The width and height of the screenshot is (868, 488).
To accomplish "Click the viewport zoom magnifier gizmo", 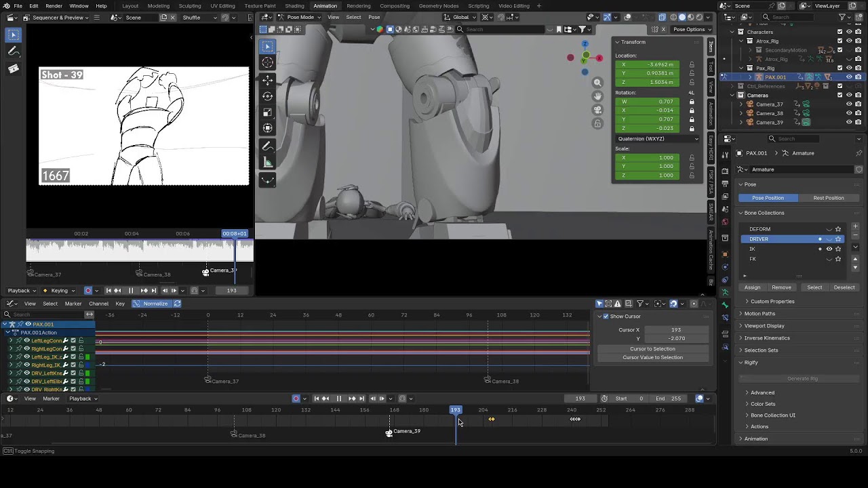I will 597,83.
